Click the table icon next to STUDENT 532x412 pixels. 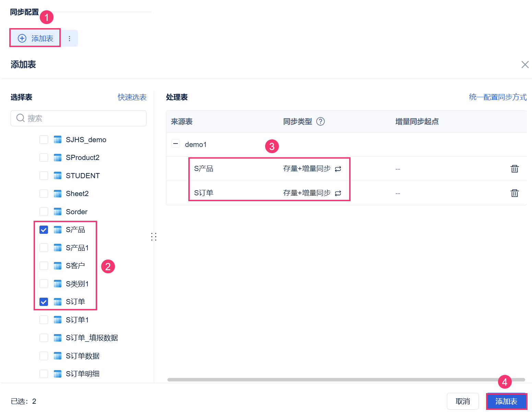(58, 175)
